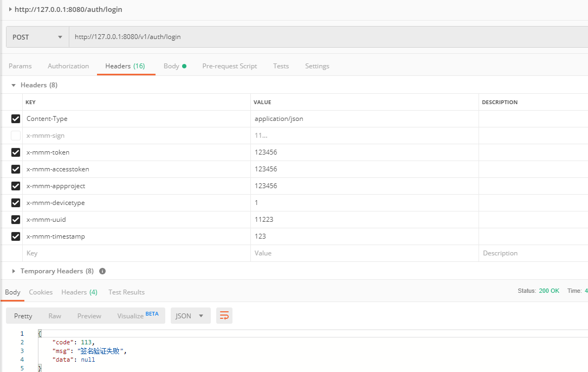This screenshot has height=372, width=588.
Task: Click the Content-Type key cell
Action: tap(137, 119)
